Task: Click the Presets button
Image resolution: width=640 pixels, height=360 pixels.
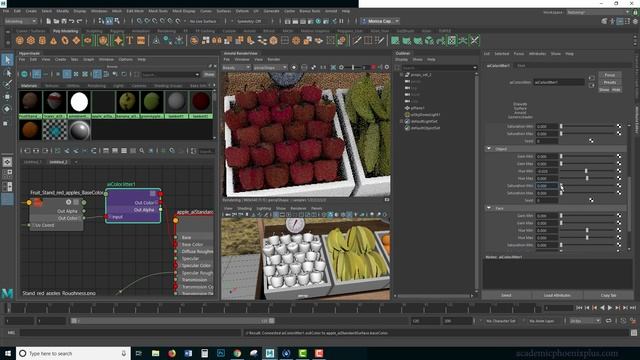Action: tap(610, 82)
